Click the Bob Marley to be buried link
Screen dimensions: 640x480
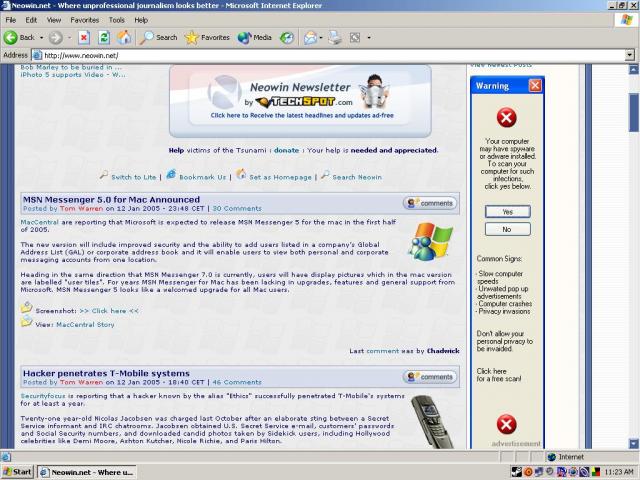[x=71, y=67]
